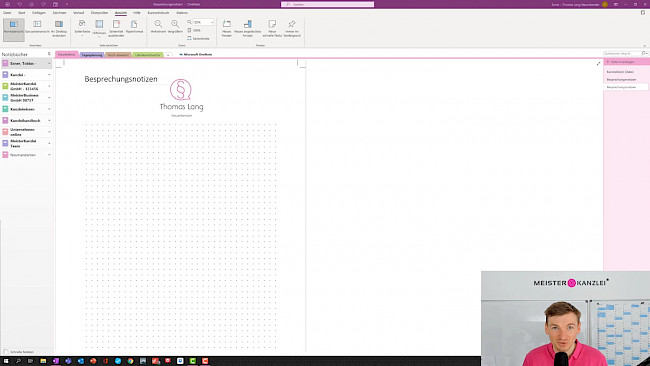Open the Datei menu
This screenshot has width=650, height=366.
[x=7, y=13]
